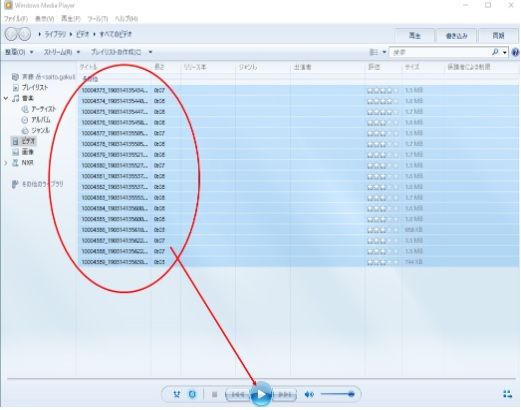Image resolution: width=521 pixels, height=410 pixels.
Task: Open breadcrumb arrow before ライブラリ
Action: click(40, 34)
